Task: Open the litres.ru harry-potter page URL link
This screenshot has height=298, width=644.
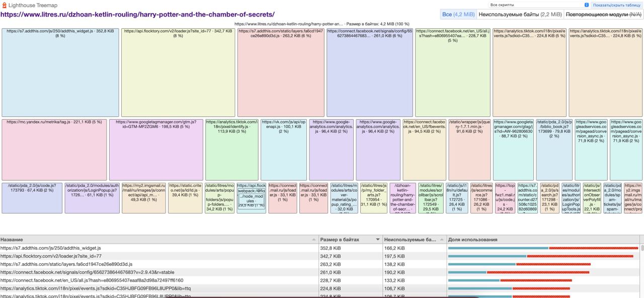Action: (x=137, y=14)
